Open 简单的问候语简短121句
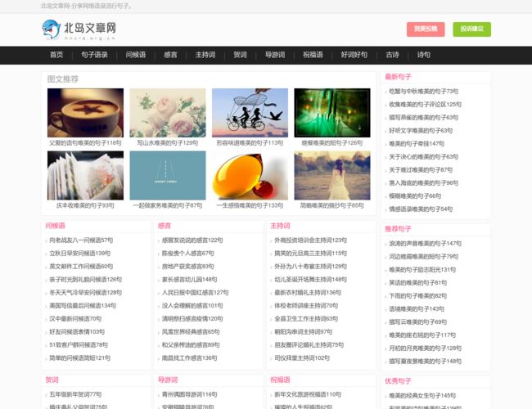532x409 pixels. pos(79,357)
